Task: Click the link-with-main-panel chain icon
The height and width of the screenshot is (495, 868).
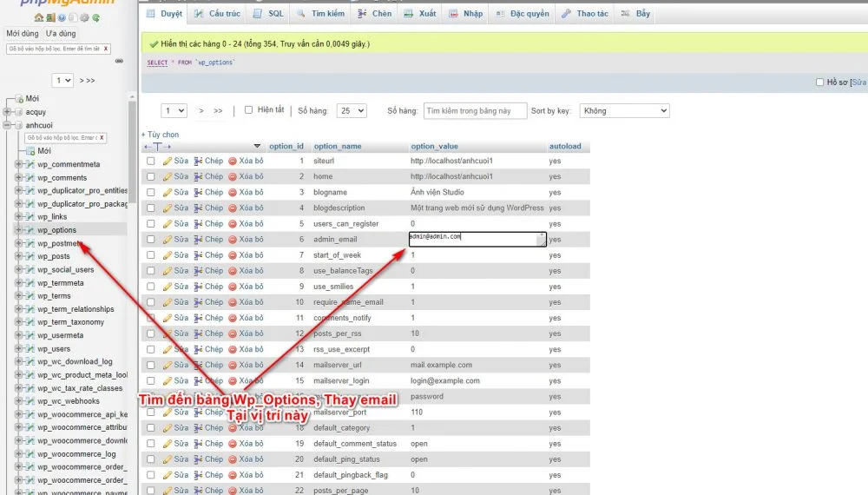Action: coord(119,61)
